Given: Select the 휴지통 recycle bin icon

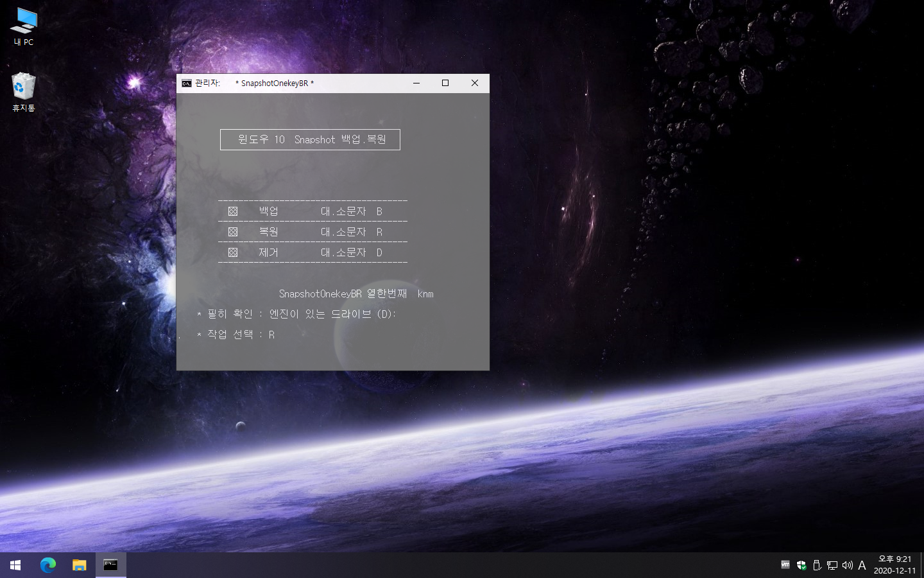Looking at the screenshot, I should (24, 92).
